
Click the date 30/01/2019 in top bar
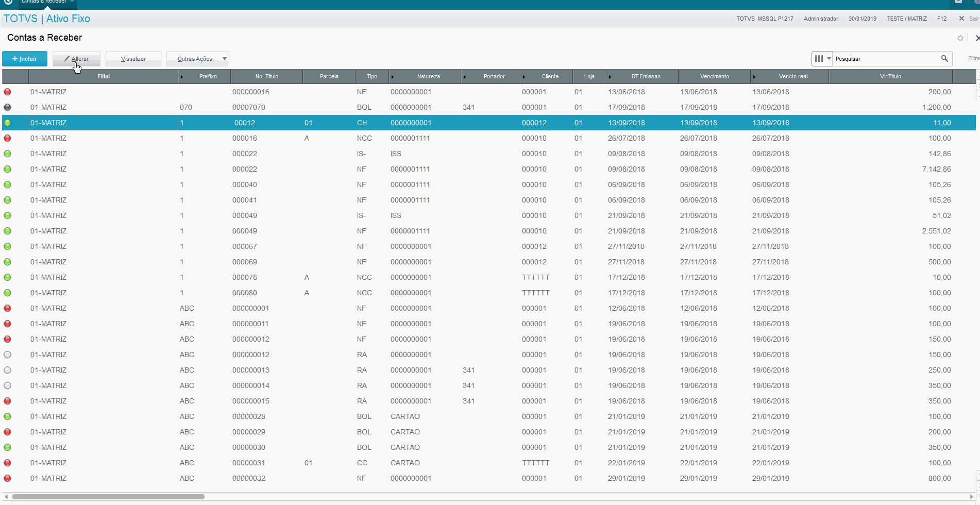coord(863,19)
